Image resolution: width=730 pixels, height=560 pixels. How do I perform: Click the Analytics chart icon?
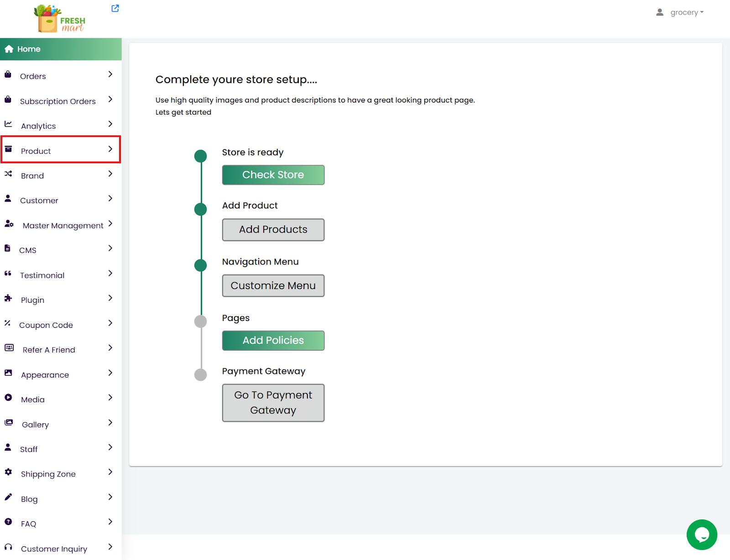click(8, 124)
